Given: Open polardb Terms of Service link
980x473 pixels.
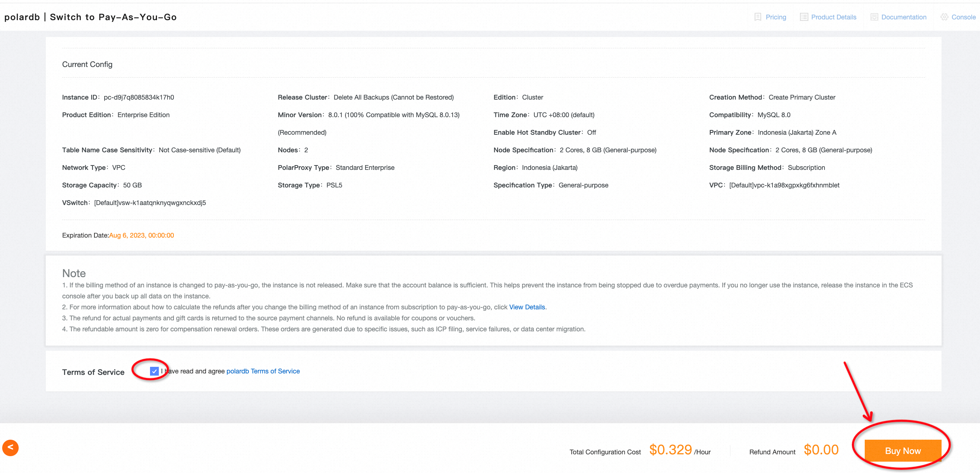Looking at the screenshot, I should pos(263,371).
